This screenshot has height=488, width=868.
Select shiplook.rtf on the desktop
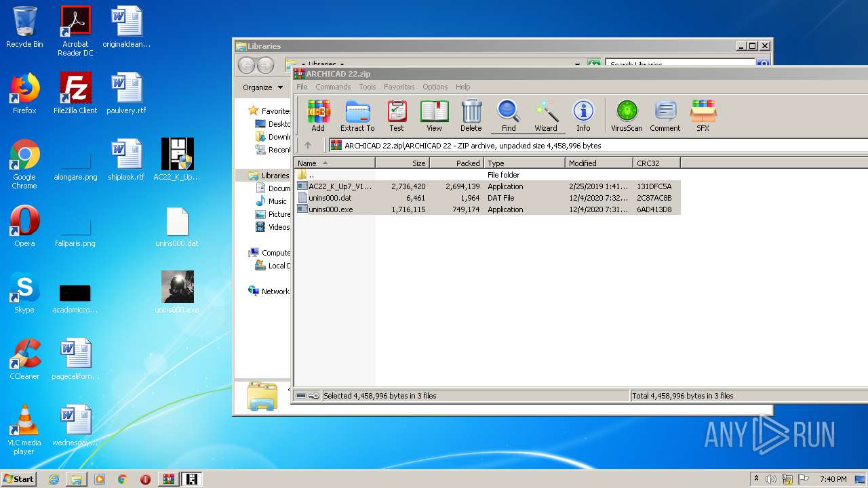[x=126, y=160]
